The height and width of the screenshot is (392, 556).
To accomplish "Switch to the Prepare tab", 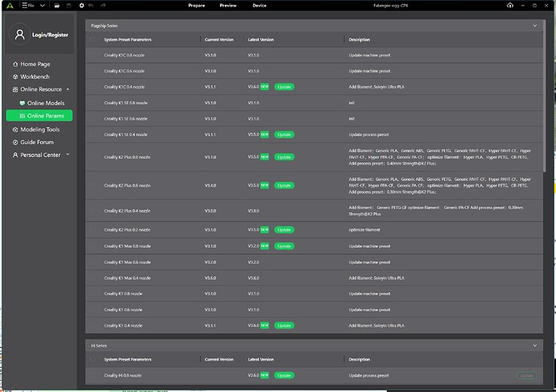I will coord(197,6).
